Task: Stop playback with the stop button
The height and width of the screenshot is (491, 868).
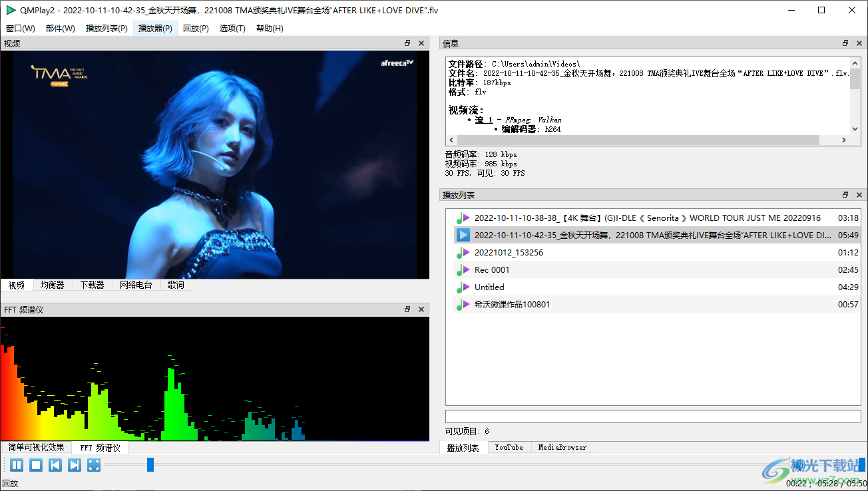Action: coord(35,465)
